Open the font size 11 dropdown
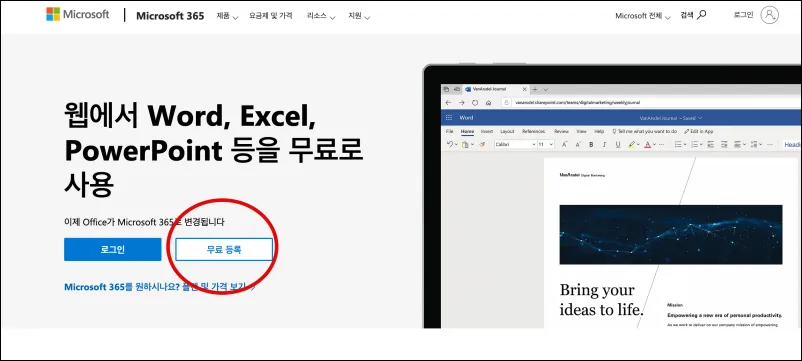This screenshot has width=802, height=361. pyautogui.click(x=546, y=145)
